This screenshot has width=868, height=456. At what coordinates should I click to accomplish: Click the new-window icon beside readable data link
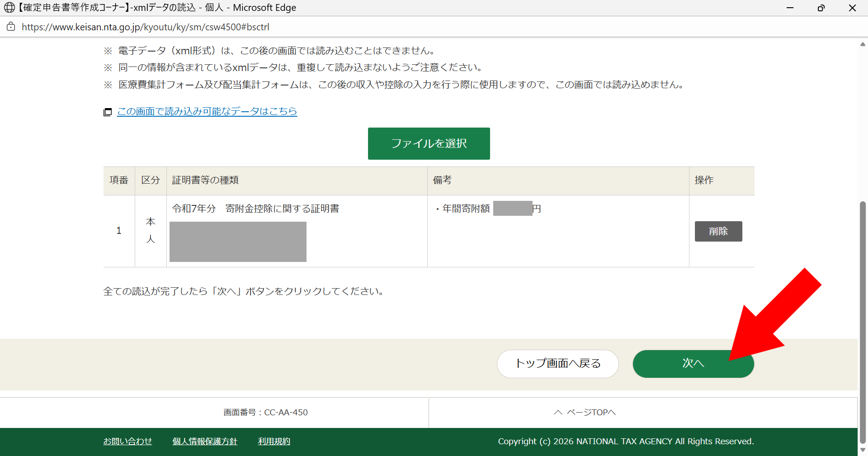point(108,112)
